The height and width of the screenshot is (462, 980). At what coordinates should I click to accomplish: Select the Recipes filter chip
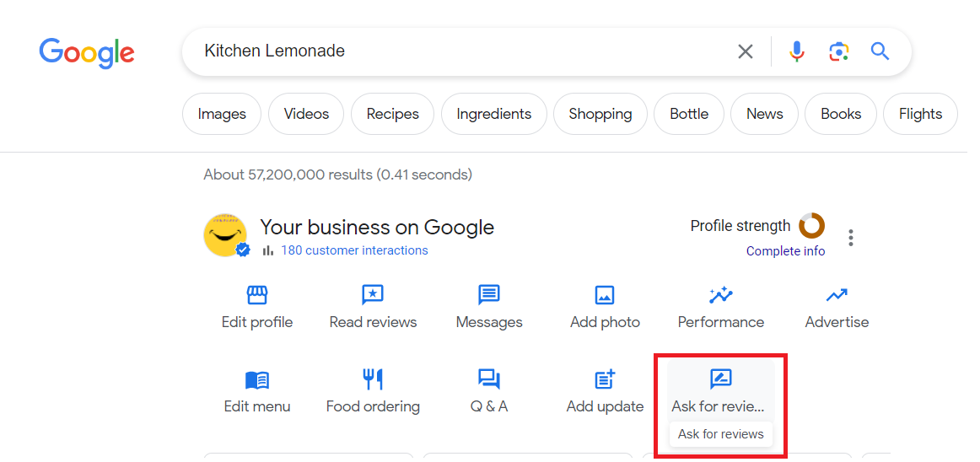(392, 114)
